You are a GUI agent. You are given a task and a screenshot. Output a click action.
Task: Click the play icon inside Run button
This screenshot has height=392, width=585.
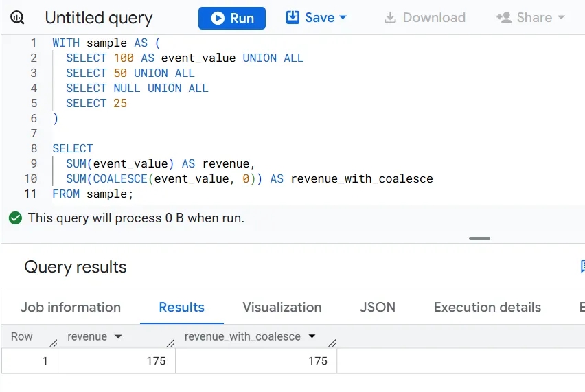click(218, 18)
